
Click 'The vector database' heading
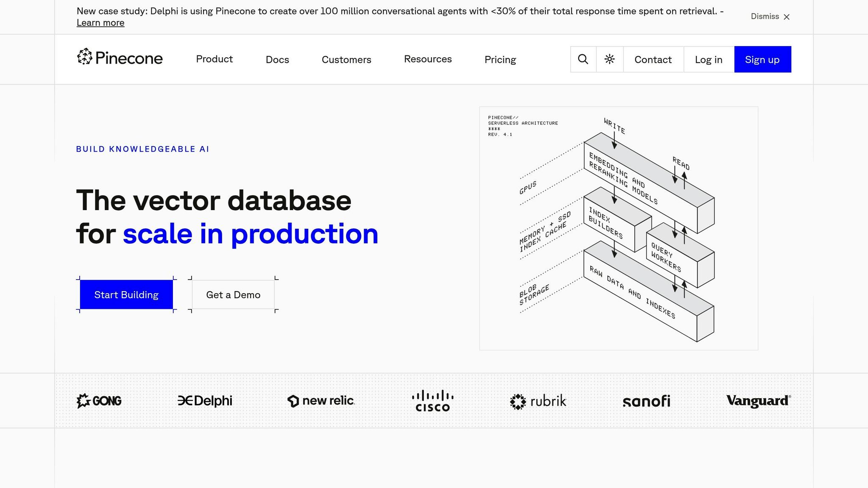point(214,200)
